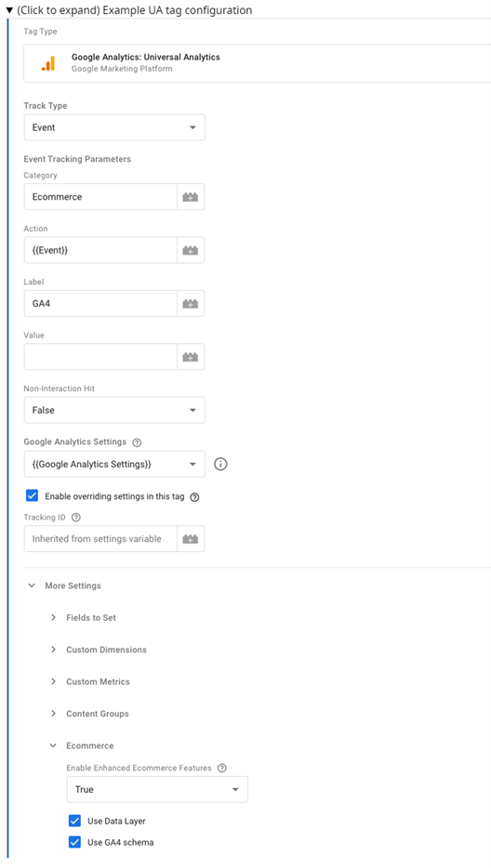Uncheck Enable overriding settings in this tag

[33, 495]
